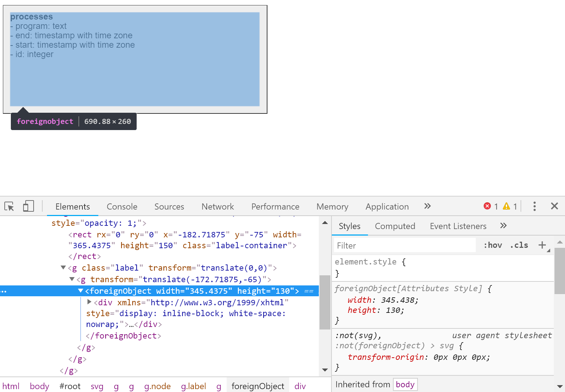Open the Network tab
This screenshot has width=565, height=392.
218,207
